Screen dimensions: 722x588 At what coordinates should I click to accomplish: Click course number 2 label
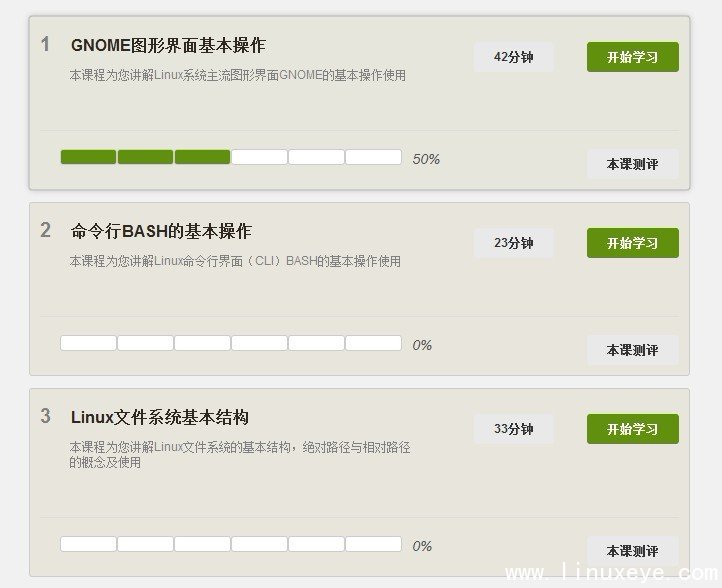tap(45, 230)
